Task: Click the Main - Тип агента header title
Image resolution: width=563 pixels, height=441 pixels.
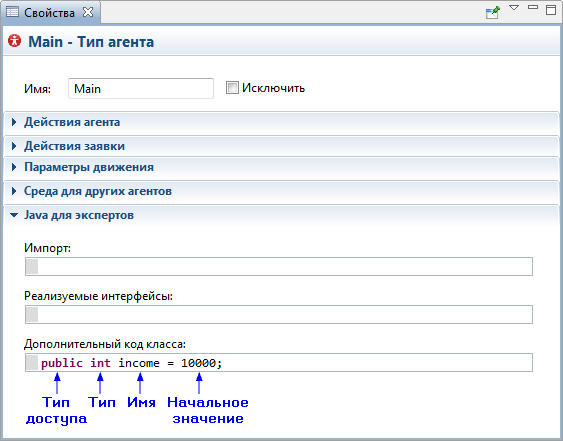Action: click(91, 42)
